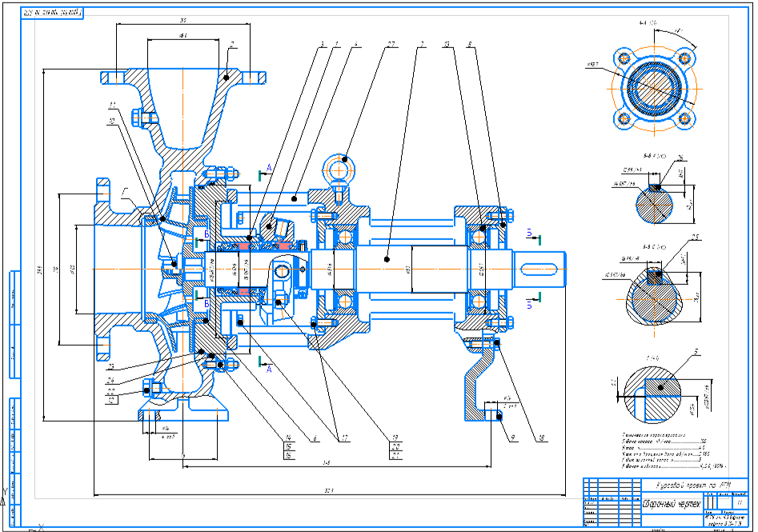This screenshot has width=758, height=532.
Task: Click "Курсовой проект по РГМ" in title block
Action: [x=693, y=485]
